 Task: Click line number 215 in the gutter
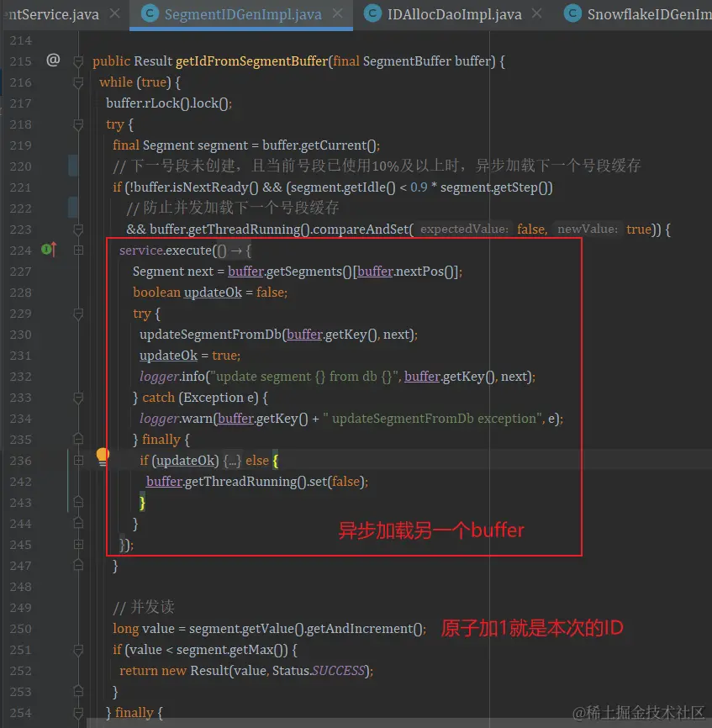(x=20, y=61)
